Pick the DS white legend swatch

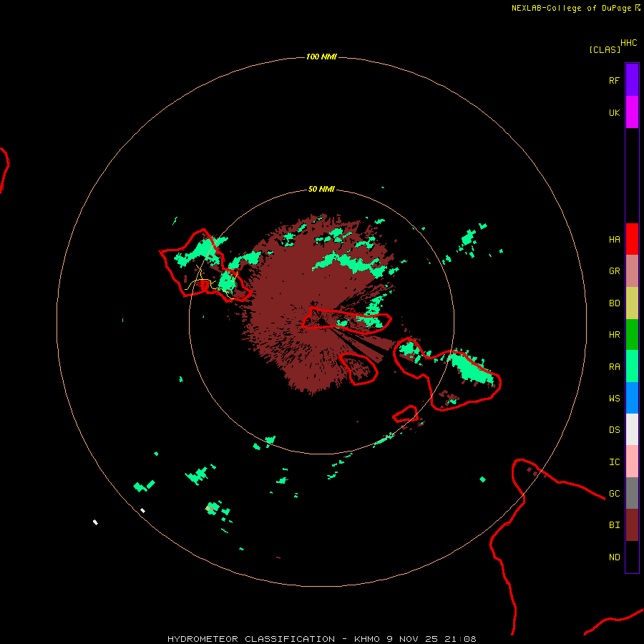click(632, 429)
